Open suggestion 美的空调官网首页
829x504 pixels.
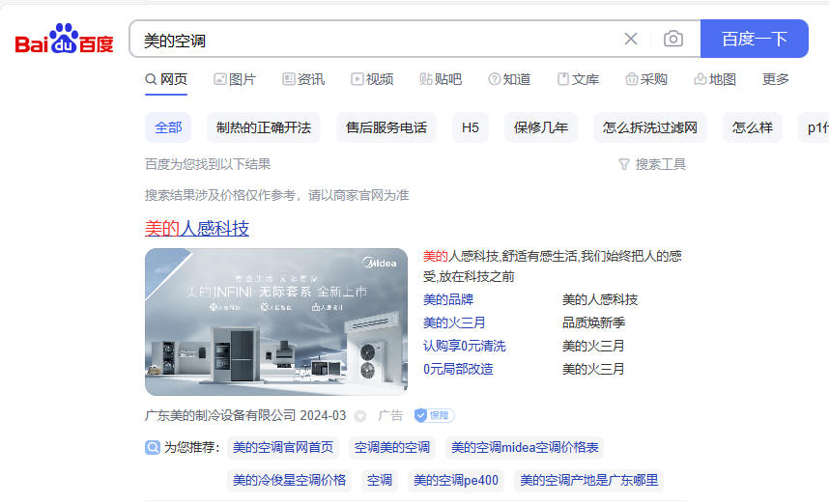[283, 447]
